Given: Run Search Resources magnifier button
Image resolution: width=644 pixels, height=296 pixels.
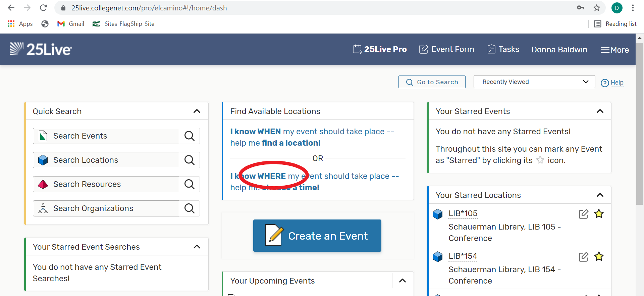Looking at the screenshot, I should click(x=190, y=184).
